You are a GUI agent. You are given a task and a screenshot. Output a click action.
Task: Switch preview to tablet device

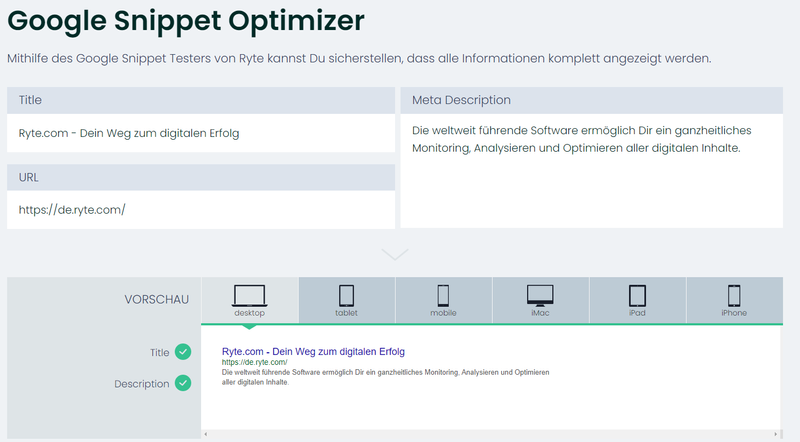(x=346, y=300)
